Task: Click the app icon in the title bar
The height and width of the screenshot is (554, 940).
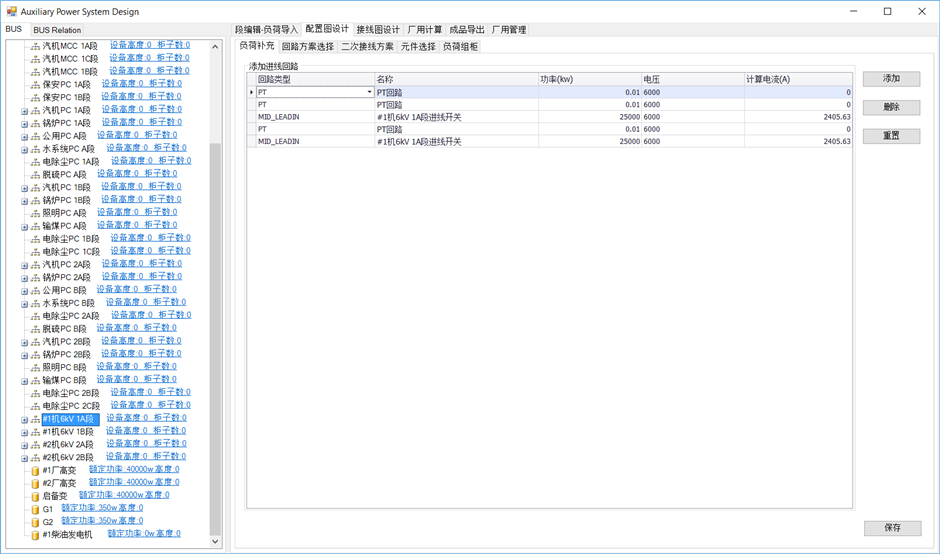Action: point(11,11)
